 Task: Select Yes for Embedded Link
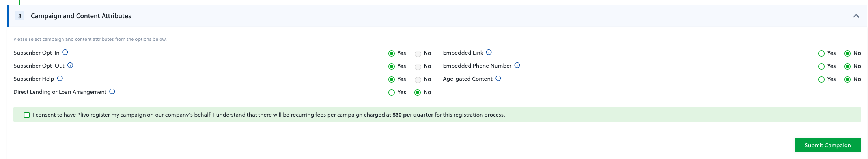click(821, 53)
